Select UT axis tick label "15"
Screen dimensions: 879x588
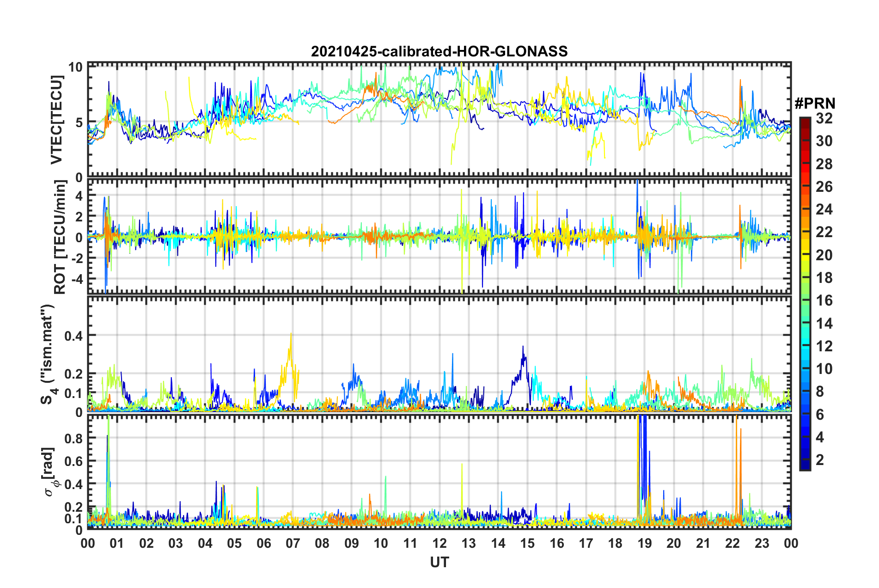pos(527,543)
